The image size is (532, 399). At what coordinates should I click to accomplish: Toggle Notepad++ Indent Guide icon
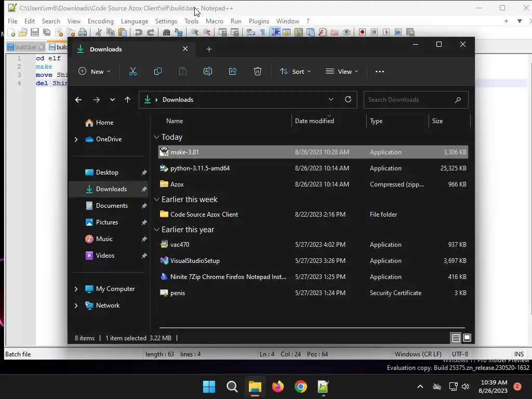[275, 32]
